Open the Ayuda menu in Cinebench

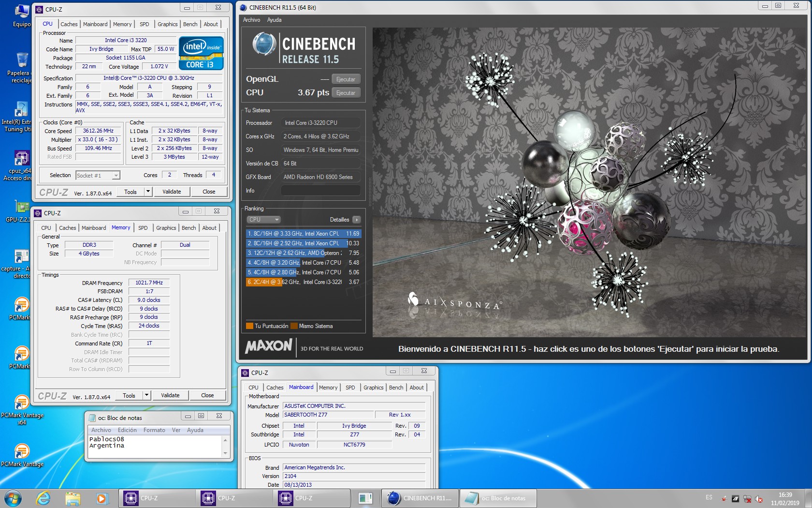pyautogui.click(x=274, y=20)
